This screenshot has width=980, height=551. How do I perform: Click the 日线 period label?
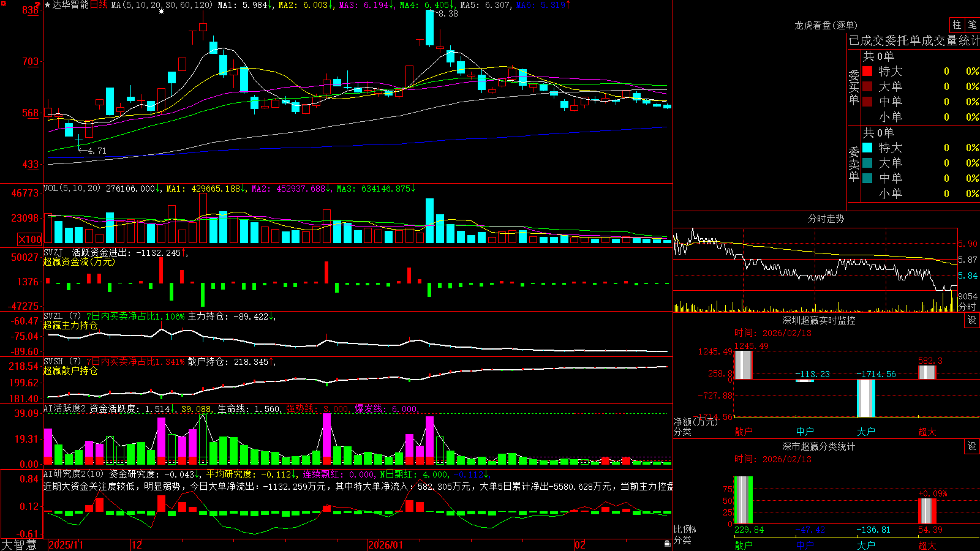(99, 5)
